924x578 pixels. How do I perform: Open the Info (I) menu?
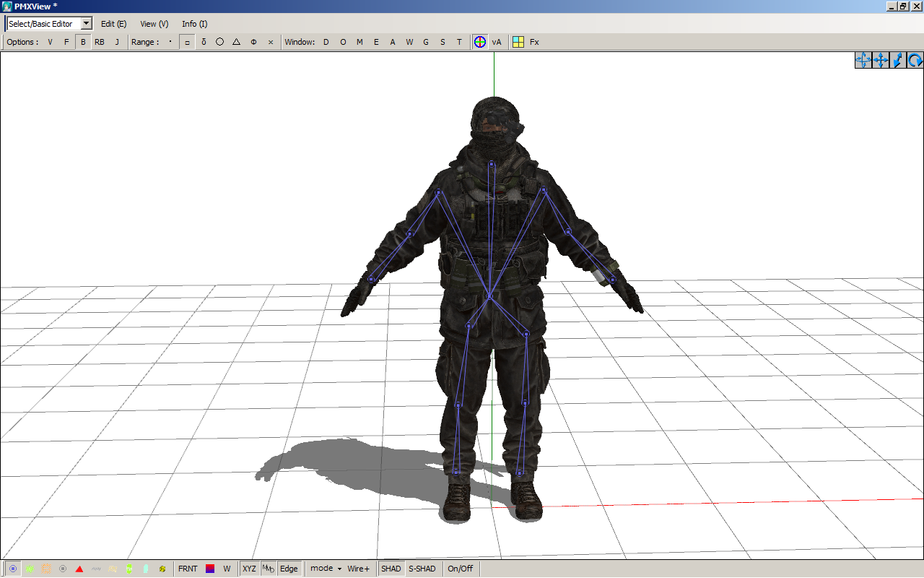tap(194, 24)
